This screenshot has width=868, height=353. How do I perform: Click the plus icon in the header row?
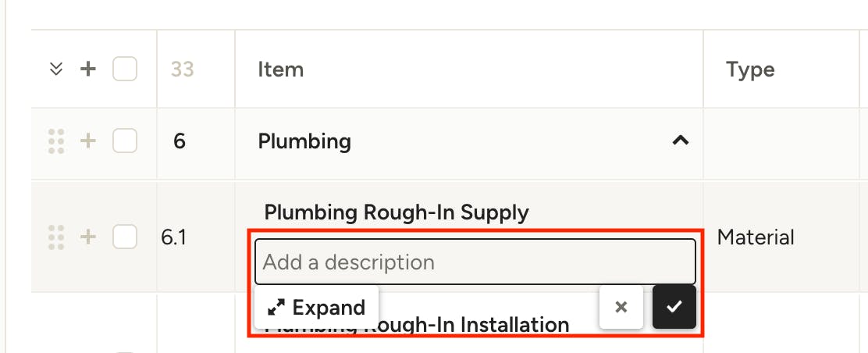pyautogui.click(x=88, y=70)
